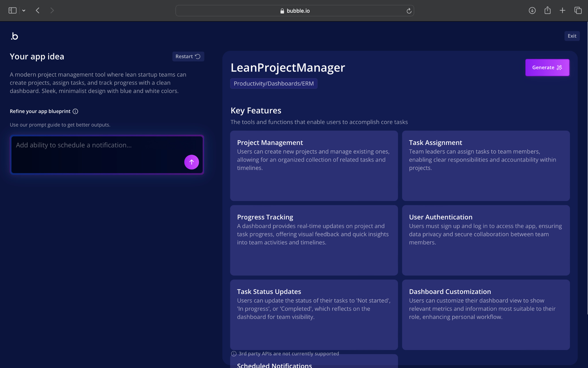Open the Dashboard Customization feature card

pos(486,314)
